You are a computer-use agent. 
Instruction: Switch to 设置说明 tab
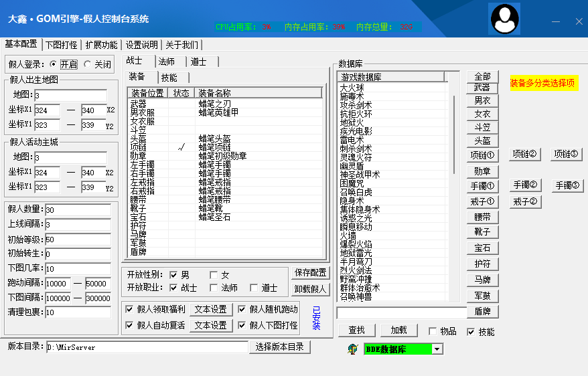(142, 45)
